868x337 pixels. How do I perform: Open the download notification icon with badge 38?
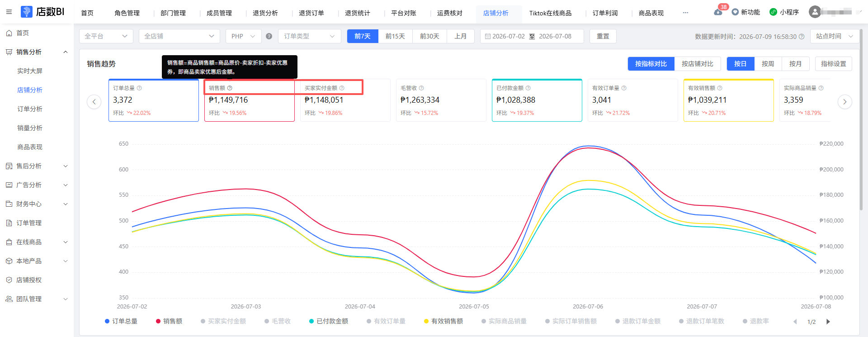718,12
